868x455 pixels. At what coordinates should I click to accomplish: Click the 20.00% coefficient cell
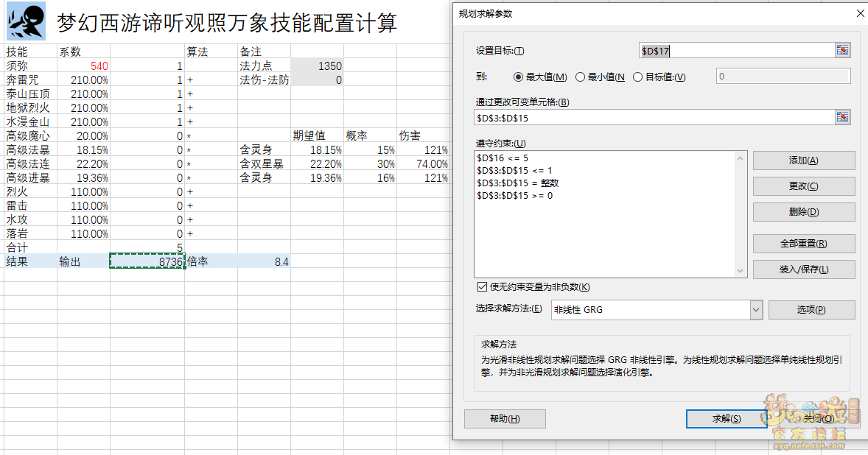(83, 136)
